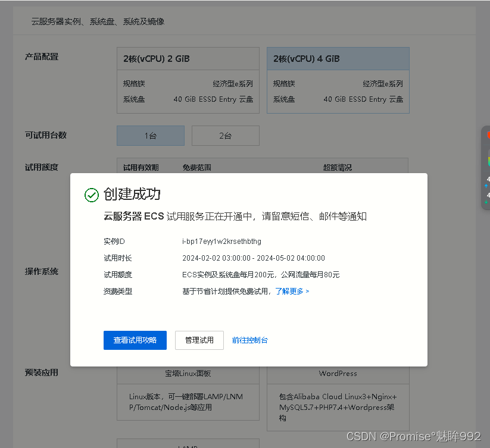Click the 查看试用攻略 button
Screen dimensions: 490x448
coord(135,340)
